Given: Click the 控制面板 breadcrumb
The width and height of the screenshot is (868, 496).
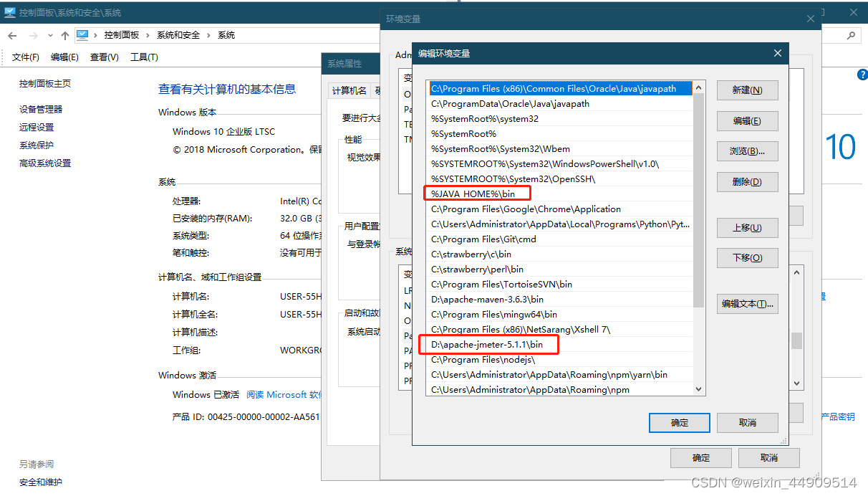Looking at the screenshot, I should (122, 35).
